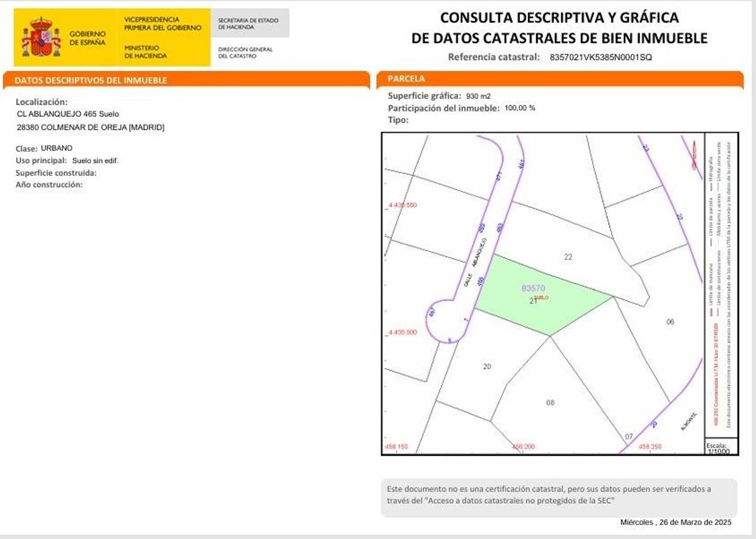This screenshot has width=756, height=539.
Task: Click parcel number 20 on the map
Action: click(x=487, y=367)
